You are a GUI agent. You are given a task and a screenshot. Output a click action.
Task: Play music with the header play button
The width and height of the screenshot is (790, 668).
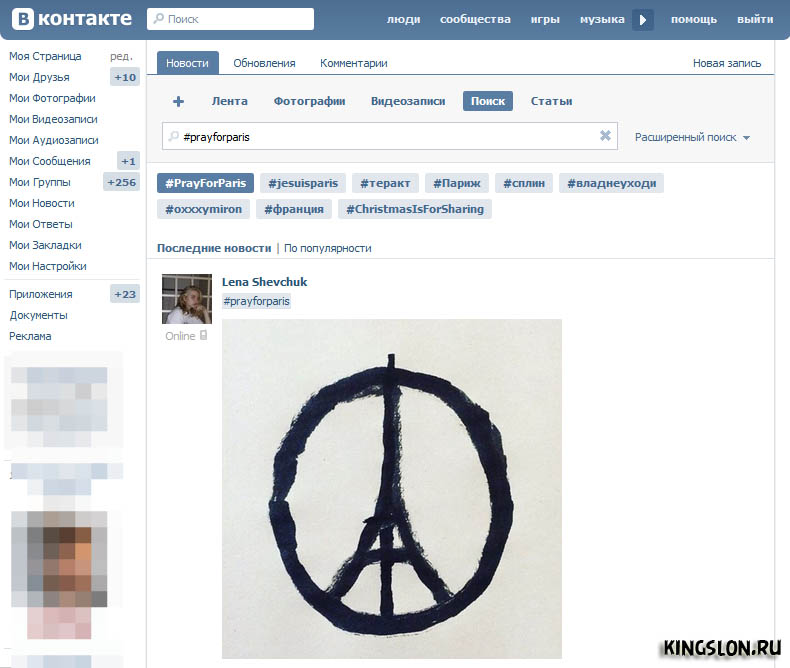643,20
